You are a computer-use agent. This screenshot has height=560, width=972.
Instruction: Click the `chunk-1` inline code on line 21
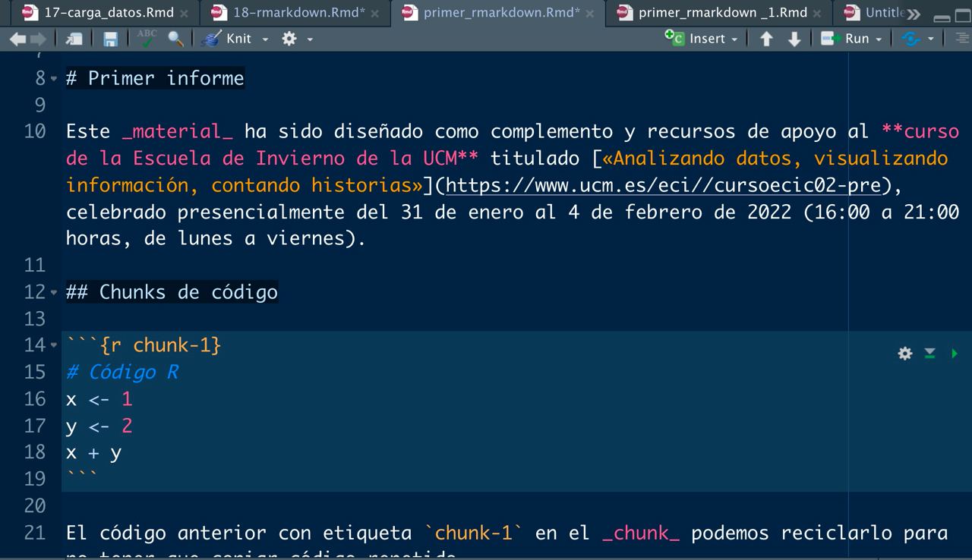point(474,533)
